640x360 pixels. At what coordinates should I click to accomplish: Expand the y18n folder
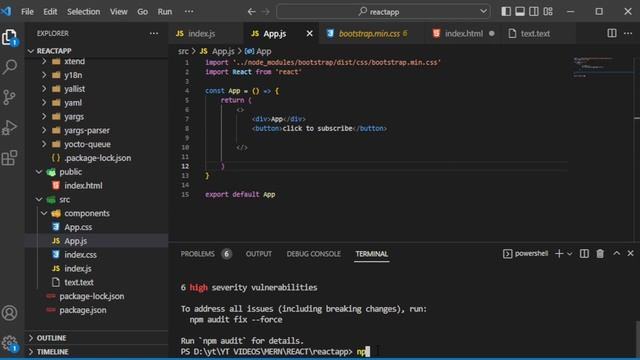(x=96, y=75)
